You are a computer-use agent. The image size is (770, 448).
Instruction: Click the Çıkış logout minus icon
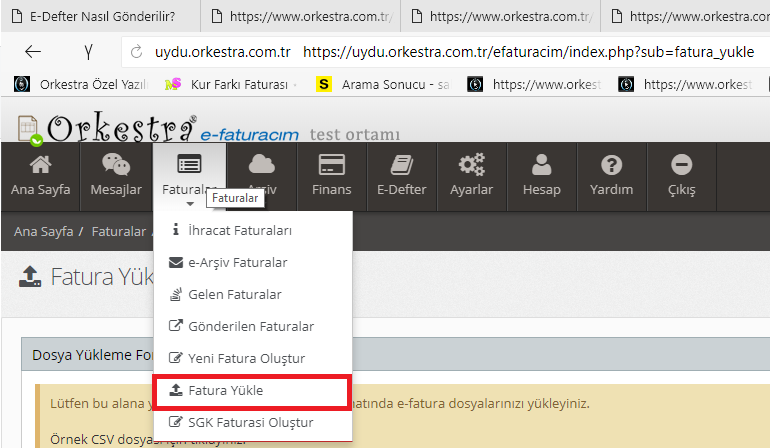point(682,165)
